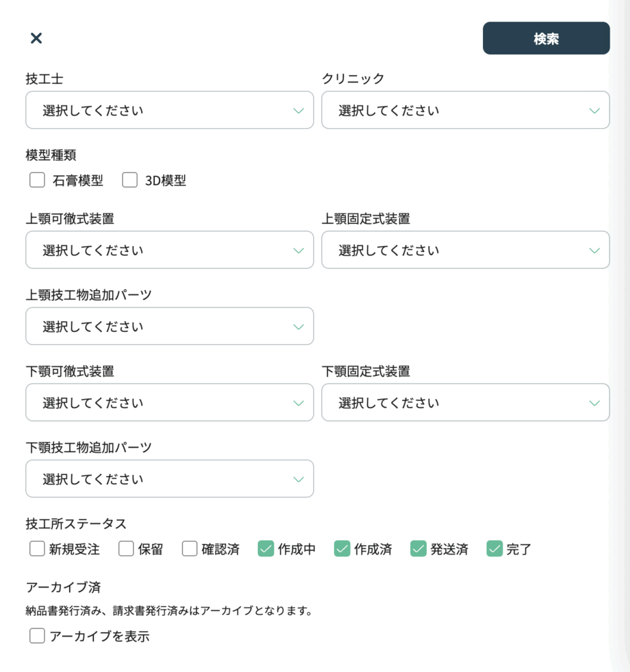630x672 pixels.
Task: Expand the 上顎固定式装置 select box
Action: click(465, 250)
